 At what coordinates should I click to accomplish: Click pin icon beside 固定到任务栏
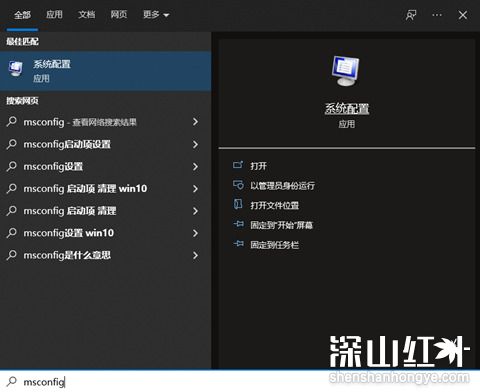[x=238, y=244]
